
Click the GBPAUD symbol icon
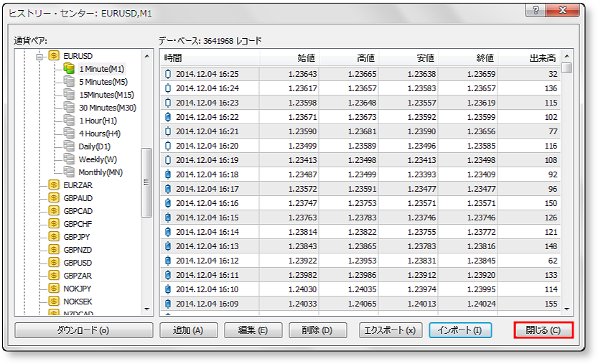pos(54,198)
